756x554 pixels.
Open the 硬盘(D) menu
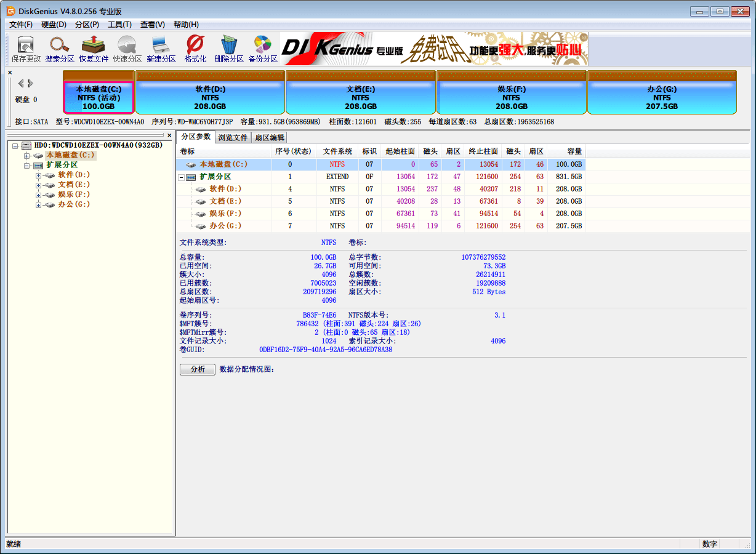[54, 25]
